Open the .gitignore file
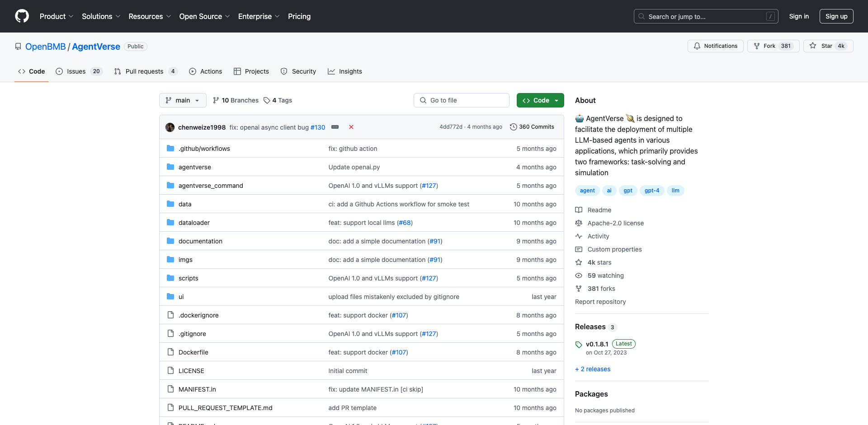This screenshot has height=425, width=868. pyautogui.click(x=192, y=334)
